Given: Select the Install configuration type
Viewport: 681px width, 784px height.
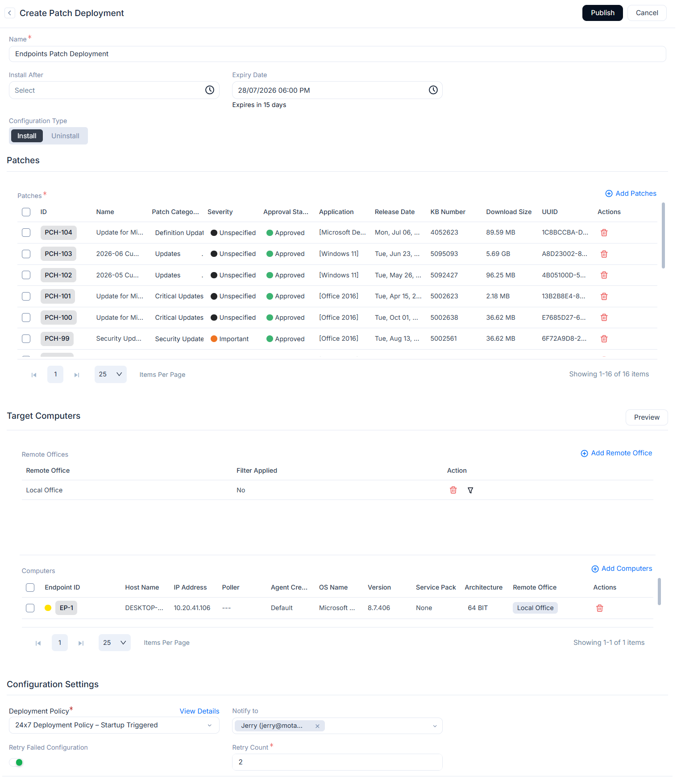Looking at the screenshot, I should [27, 136].
